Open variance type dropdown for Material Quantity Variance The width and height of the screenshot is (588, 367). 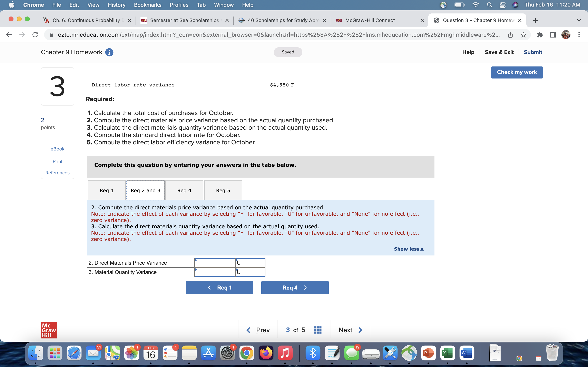[x=250, y=272]
